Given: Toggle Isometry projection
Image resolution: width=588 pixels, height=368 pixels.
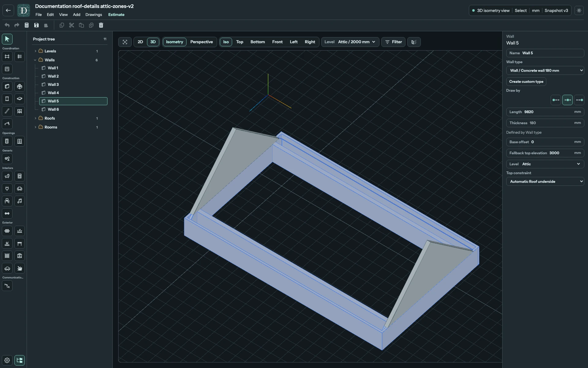Looking at the screenshot, I should click(175, 42).
